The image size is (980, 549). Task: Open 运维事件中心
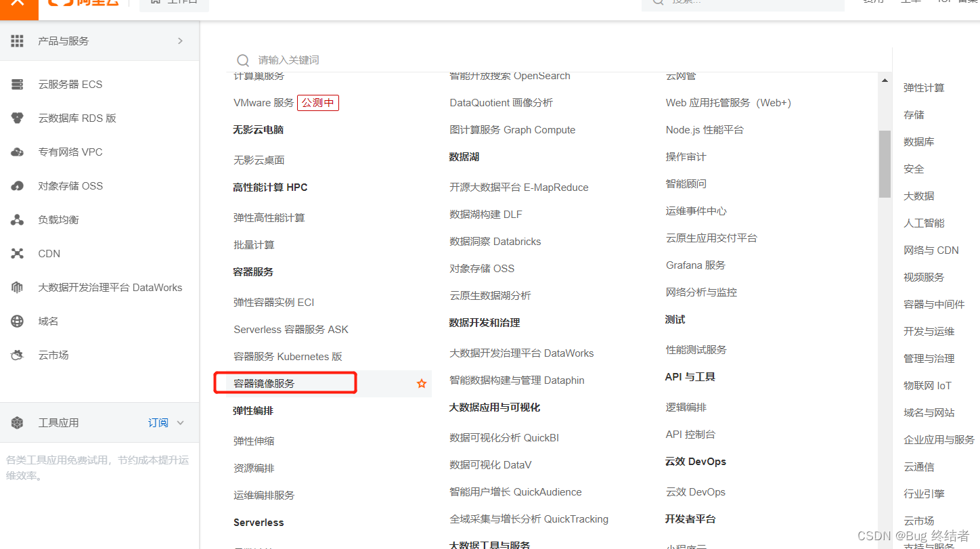[x=696, y=211]
